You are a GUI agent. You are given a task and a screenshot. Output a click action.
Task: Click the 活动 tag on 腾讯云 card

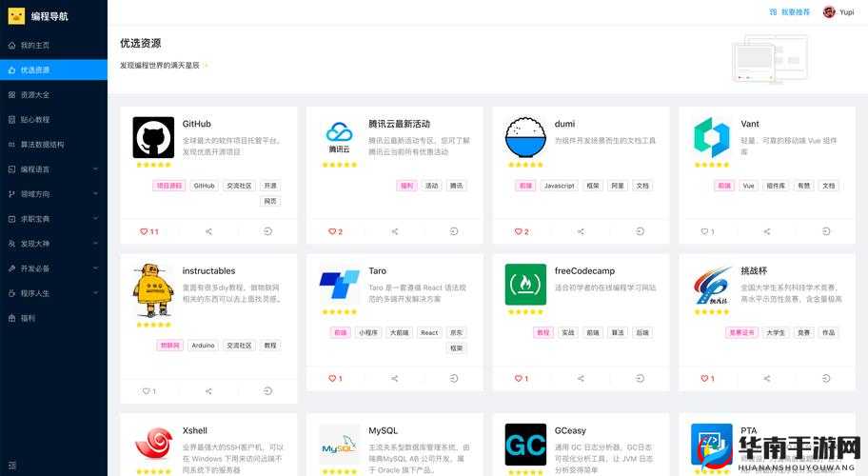(432, 186)
